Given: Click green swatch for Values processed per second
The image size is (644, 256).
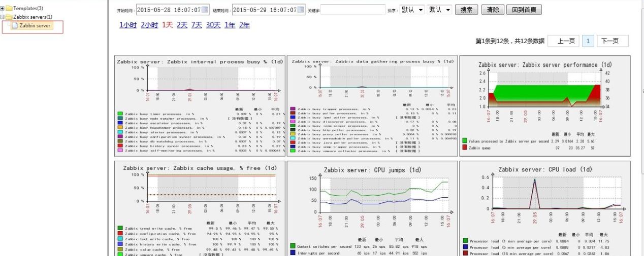Looking at the screenshot, I should click(464, 140).
